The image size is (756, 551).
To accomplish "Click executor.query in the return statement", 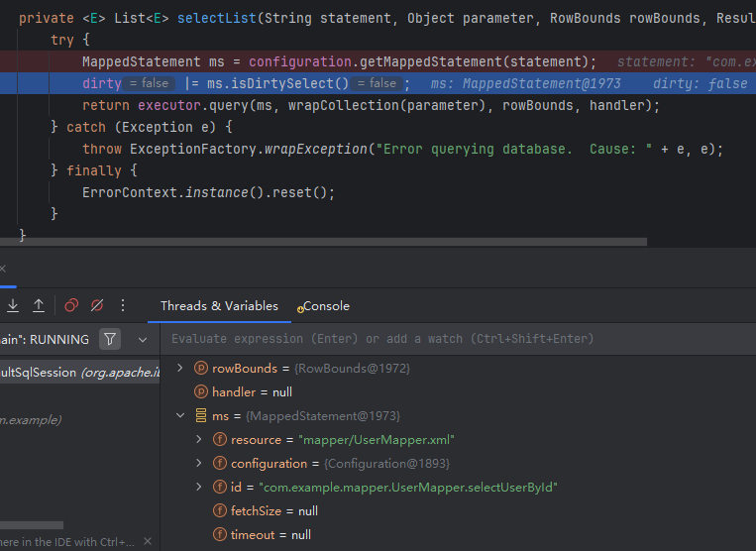I will pyautogui.click(x=194, y=105).
